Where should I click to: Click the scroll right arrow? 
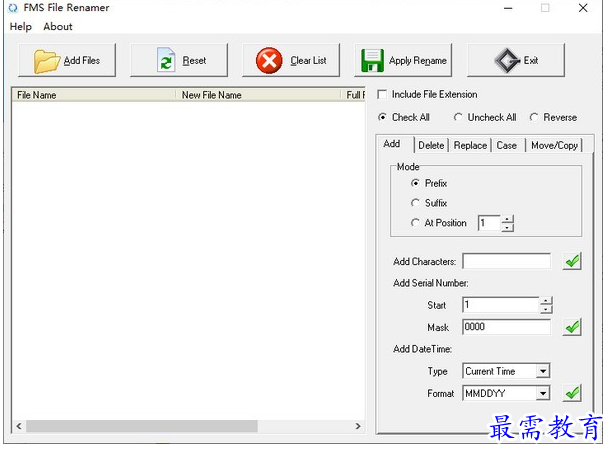358,426
